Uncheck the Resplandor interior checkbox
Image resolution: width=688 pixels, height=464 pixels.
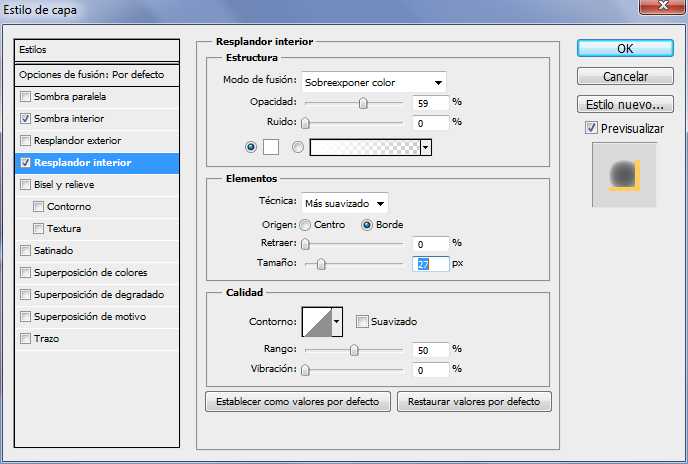25,162
